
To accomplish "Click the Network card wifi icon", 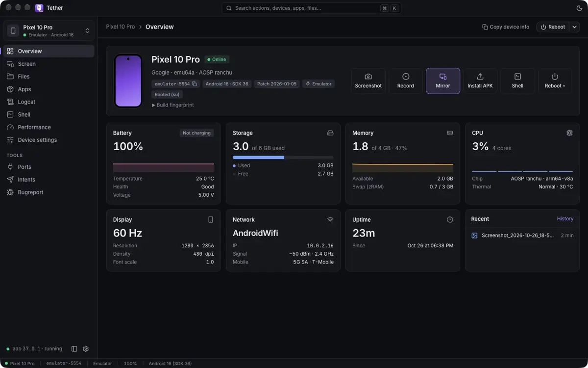I will pos(330,220).
